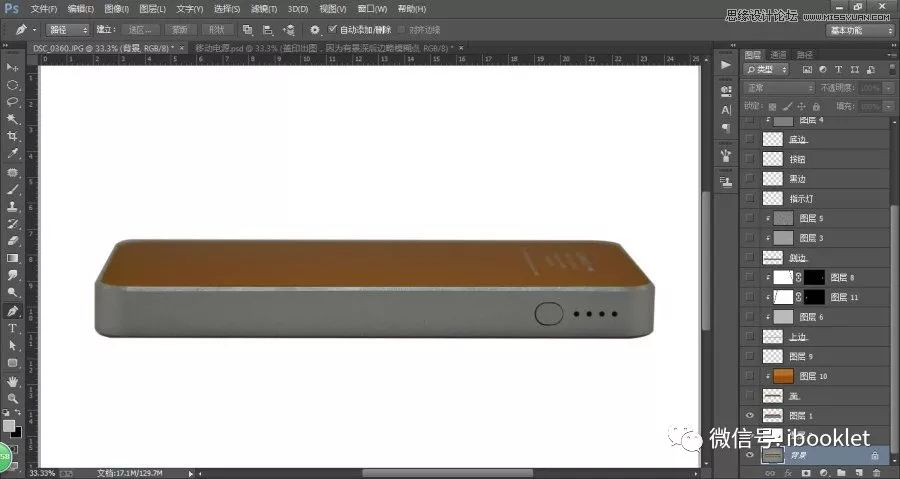Toggle the 自动添加/删除 checkbox

[x=333, y=30]
